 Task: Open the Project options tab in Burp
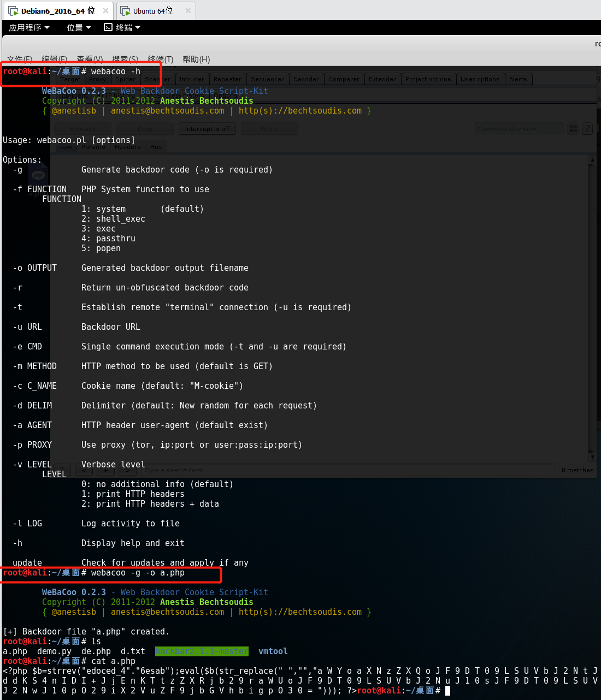click(428, 79)
